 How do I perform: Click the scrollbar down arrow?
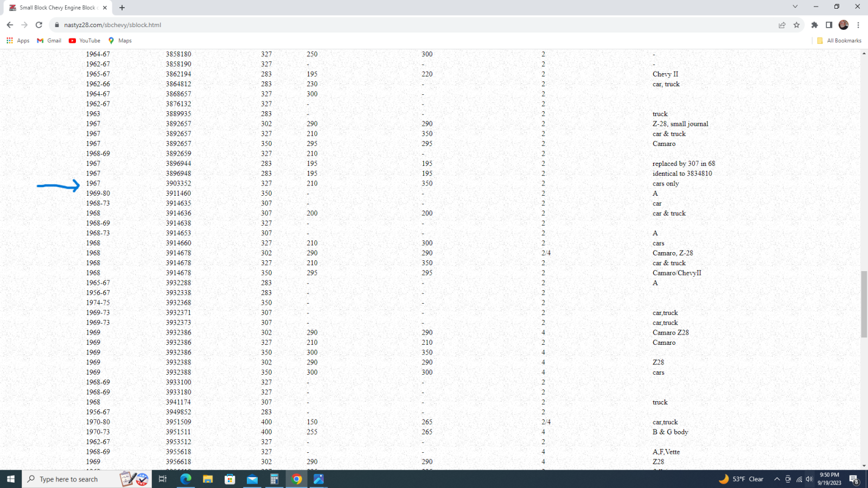coord(864,466)
